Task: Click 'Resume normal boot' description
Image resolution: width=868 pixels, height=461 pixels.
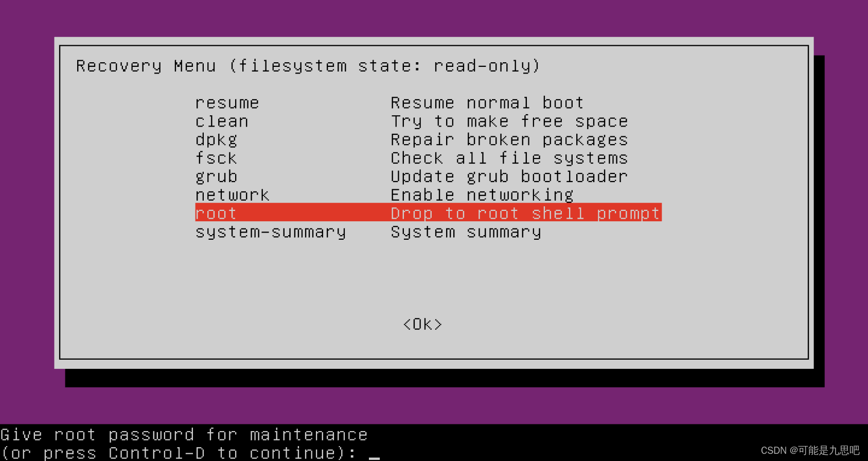Action: 487,103
